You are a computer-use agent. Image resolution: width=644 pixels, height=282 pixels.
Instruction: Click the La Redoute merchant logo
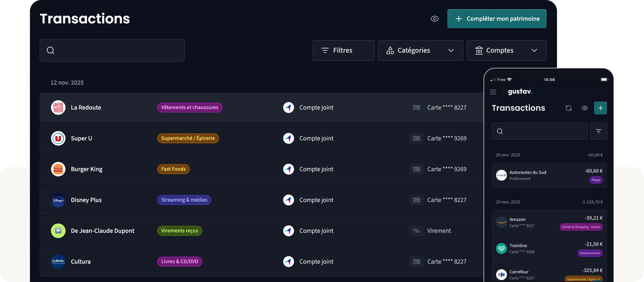[x=58, y=108]
